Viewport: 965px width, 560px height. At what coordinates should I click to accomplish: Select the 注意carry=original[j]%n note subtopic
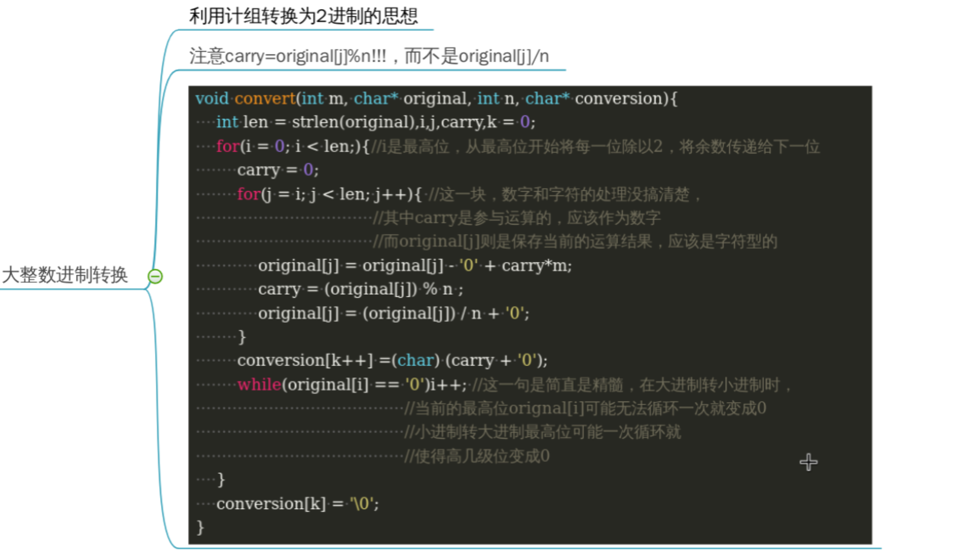(x=369, y=56)
